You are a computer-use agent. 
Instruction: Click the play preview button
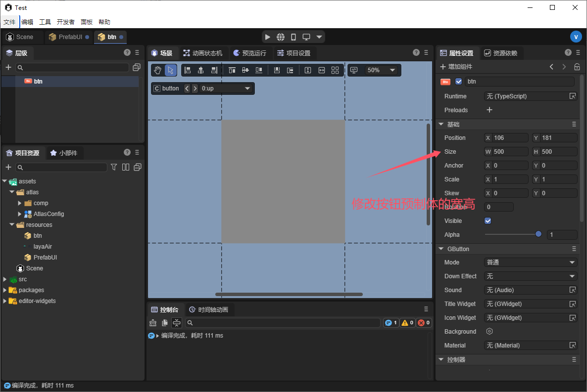pos(267,37)
